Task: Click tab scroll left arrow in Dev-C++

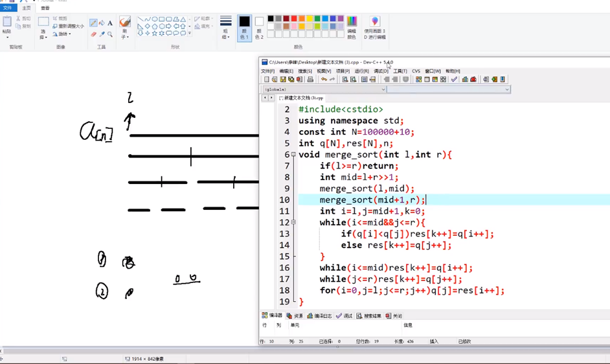Action: click(x=265, y=98)
